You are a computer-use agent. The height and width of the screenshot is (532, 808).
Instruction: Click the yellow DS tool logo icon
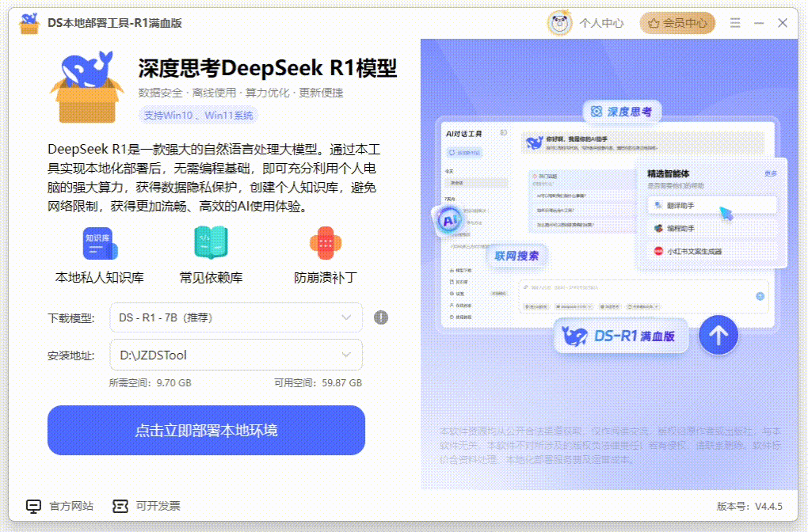coord(29,22)
